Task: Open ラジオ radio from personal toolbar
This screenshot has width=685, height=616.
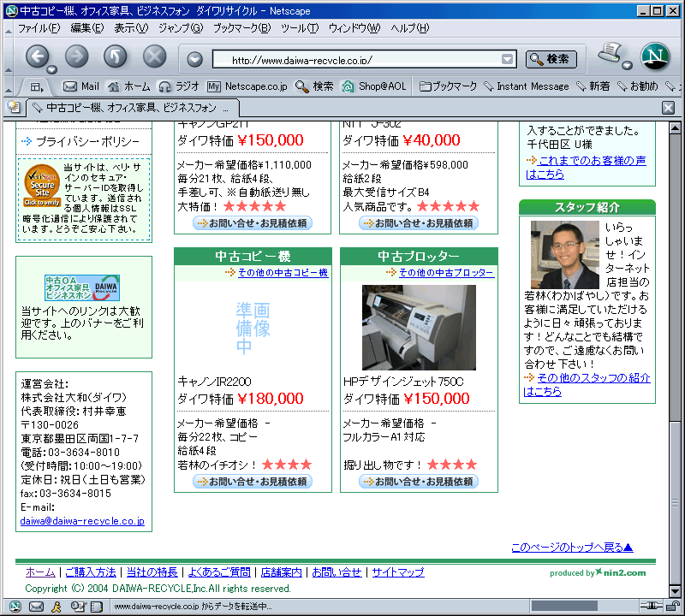Action: click(x=179, y=86)
